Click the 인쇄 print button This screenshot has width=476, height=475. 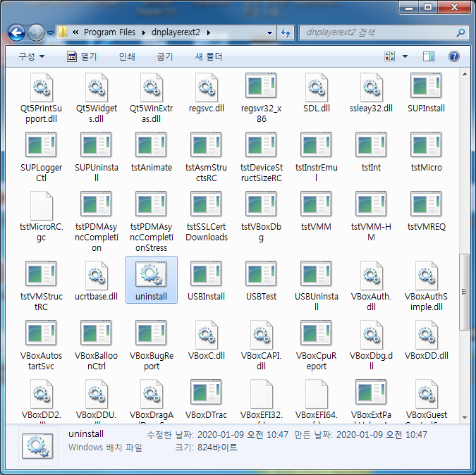127,56
